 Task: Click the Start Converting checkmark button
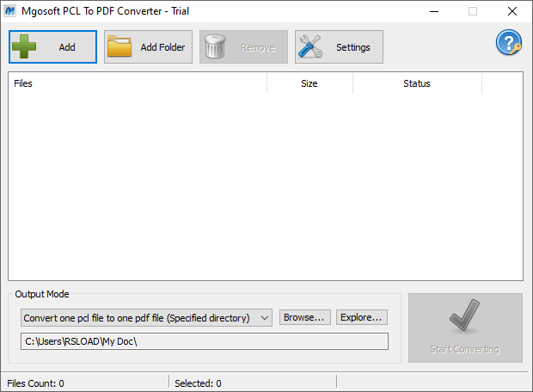(x=465, y=328)
